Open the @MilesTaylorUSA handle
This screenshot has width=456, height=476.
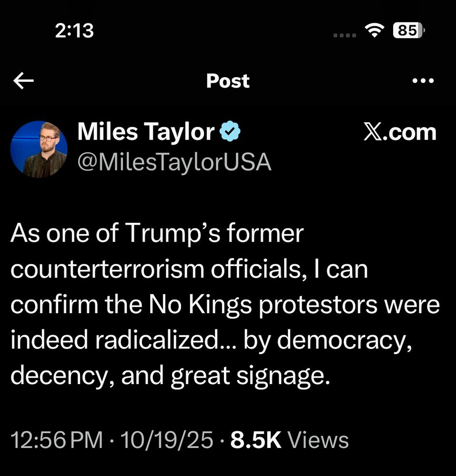[x=174, y=163]
